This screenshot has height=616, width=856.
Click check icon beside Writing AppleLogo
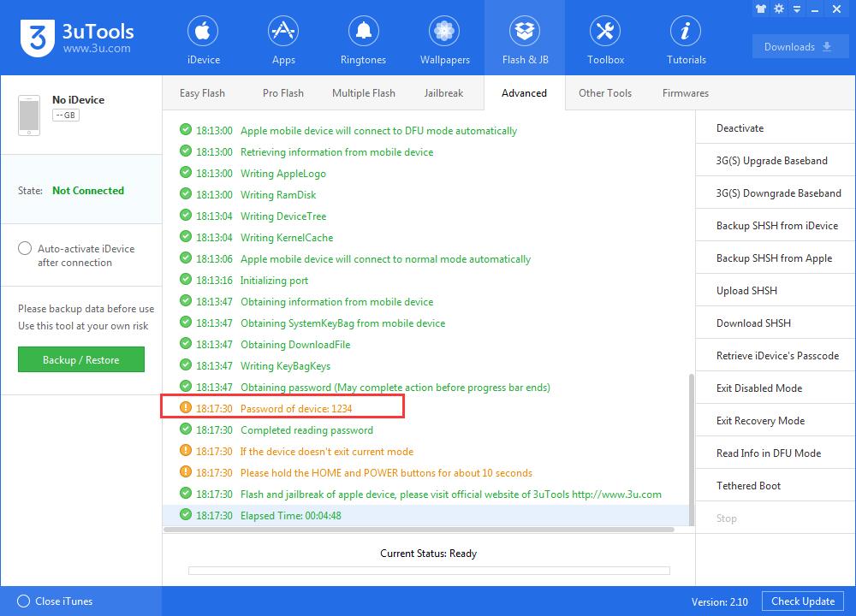click(186, 173)
